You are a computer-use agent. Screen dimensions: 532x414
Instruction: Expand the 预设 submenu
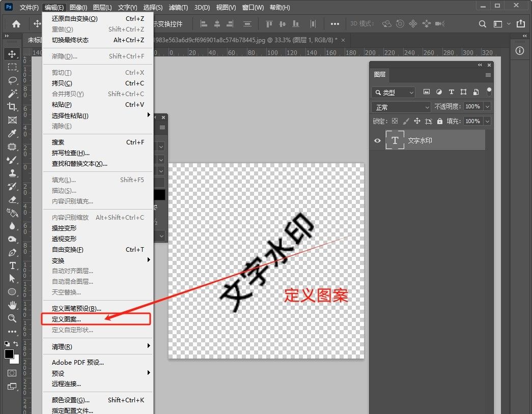(98, 373)
